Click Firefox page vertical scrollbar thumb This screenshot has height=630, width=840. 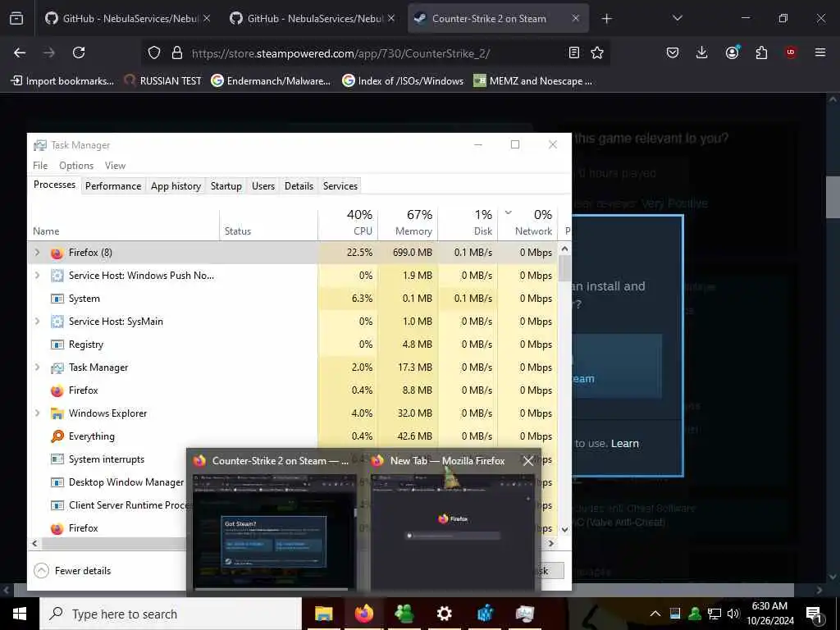(x=833, y=197)
